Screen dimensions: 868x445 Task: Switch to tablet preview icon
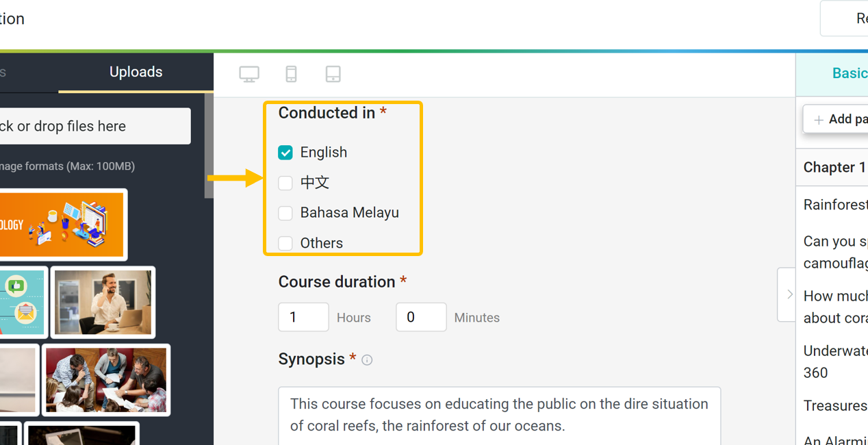tap(333, 74)
